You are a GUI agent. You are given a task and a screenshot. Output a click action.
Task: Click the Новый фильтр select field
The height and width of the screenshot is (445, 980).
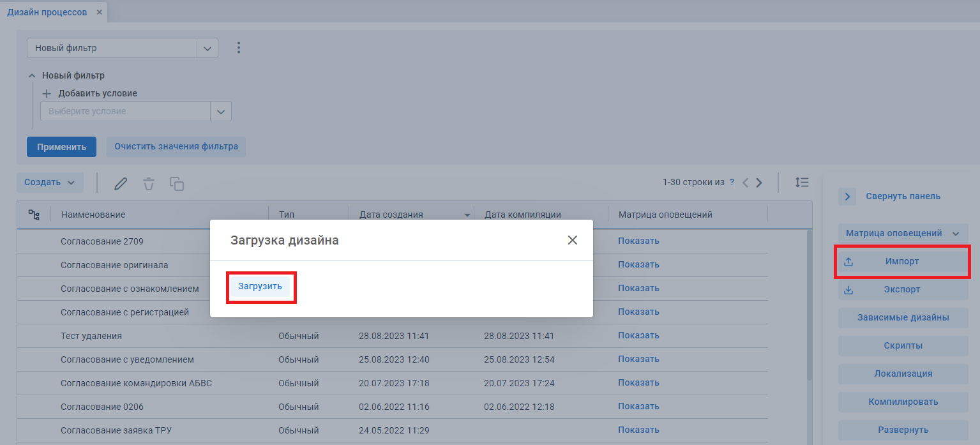coord(123,48)
